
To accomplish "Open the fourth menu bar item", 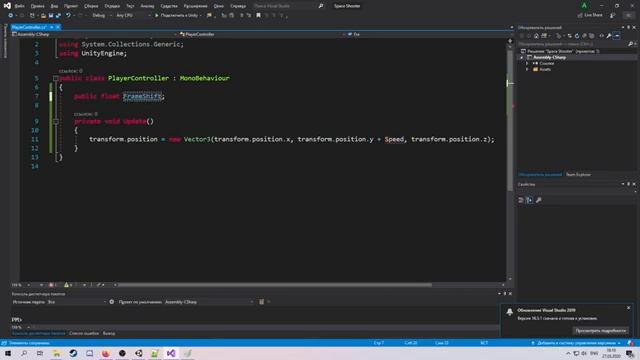I will [71, 6].
